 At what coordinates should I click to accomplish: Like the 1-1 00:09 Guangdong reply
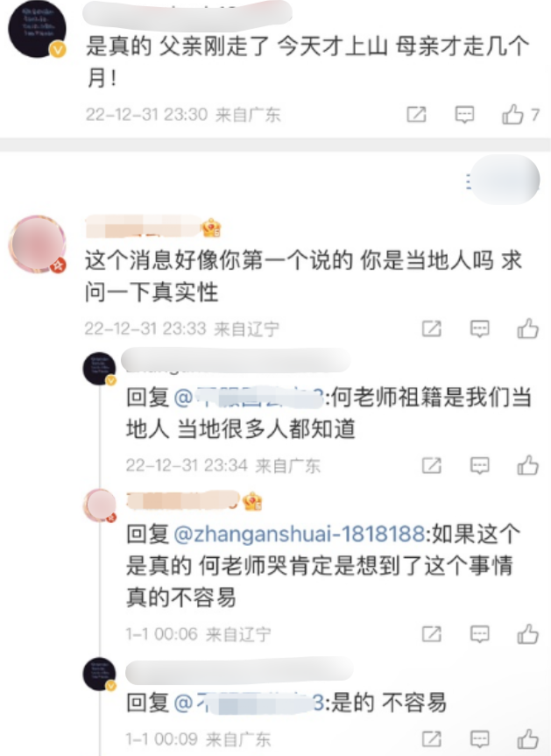coord(527,738)
